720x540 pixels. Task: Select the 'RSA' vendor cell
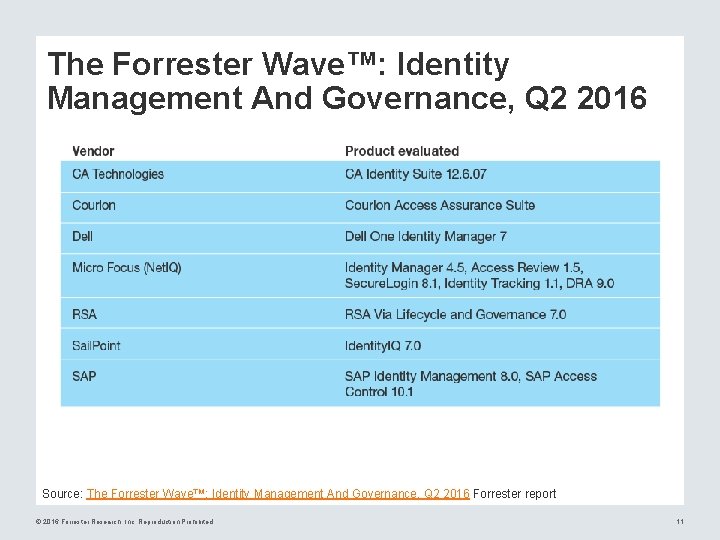pos(84,315)
